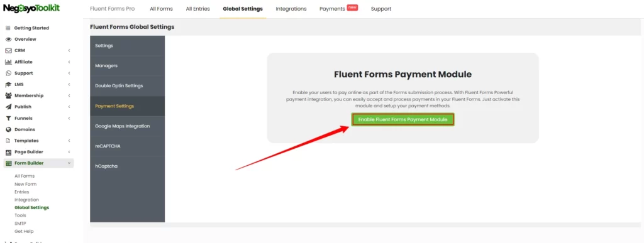Open the hCaptcha settings section
This screenshot has height=243, width=644.
127,166
